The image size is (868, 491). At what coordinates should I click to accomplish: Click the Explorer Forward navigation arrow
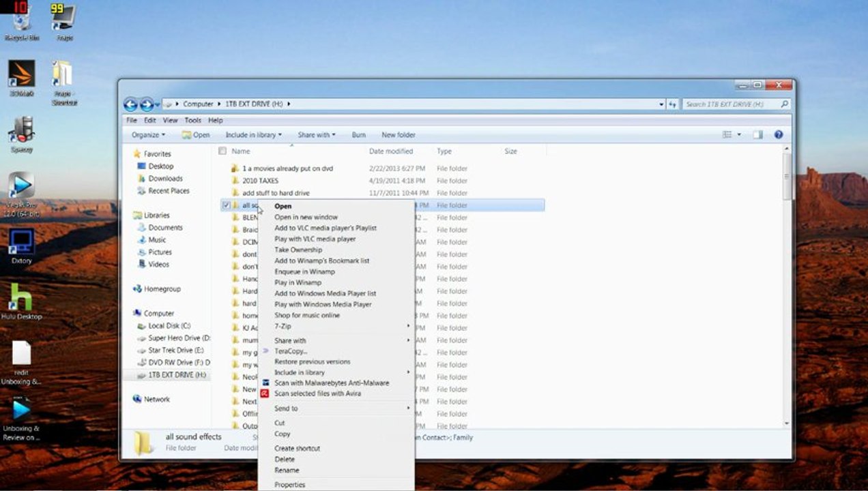coord(146,104)
